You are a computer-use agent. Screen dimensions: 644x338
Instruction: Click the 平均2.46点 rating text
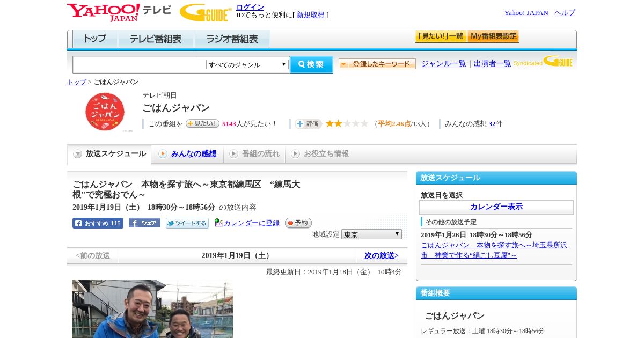(394, 124)
